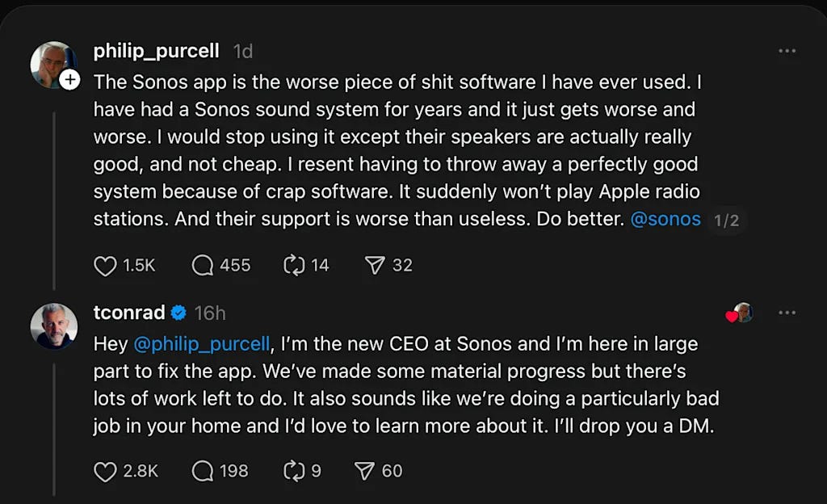Screen dimensions: 827x504
Task: Open the @sonos mention link
Action: (x=665, y=219)
